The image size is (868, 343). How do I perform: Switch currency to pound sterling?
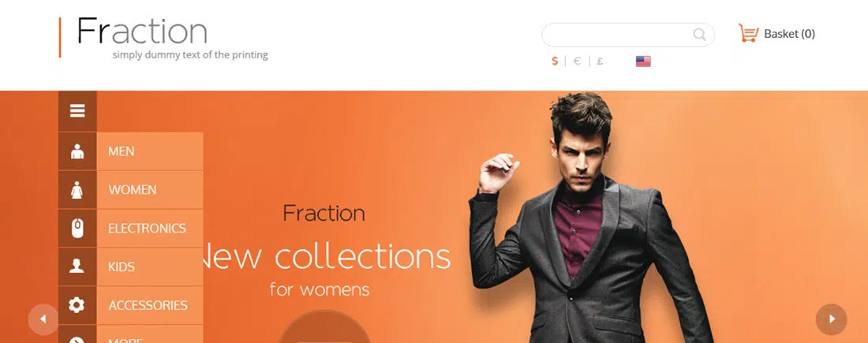click(600, 61)
